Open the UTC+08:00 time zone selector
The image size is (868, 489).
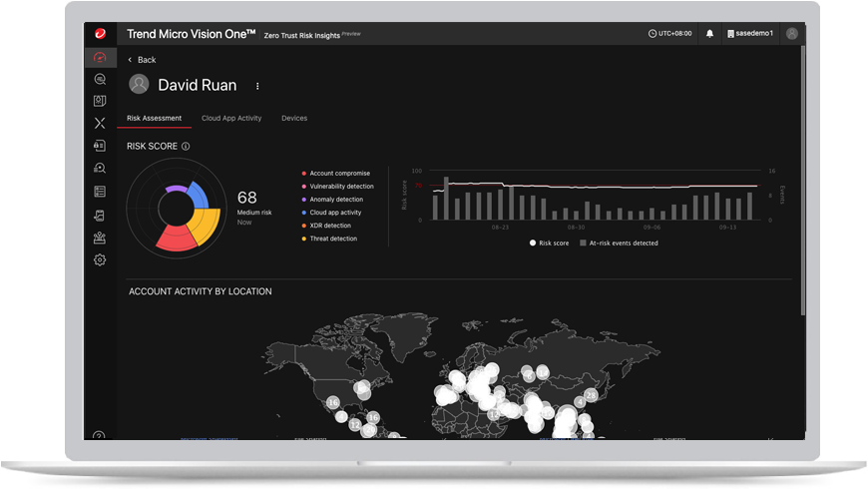(669, 34)
